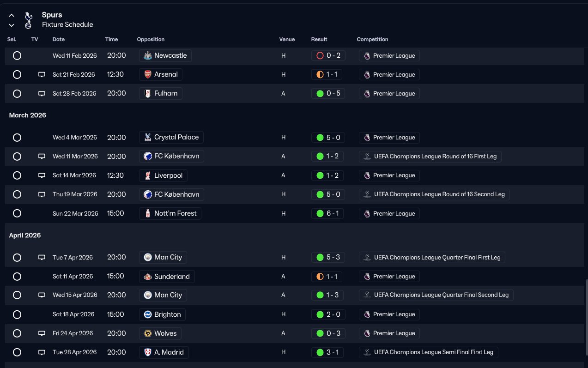588x368 pixels.
Task: Click the 12:30 time on the Arsenal row
Action: (x=115, y=74)
